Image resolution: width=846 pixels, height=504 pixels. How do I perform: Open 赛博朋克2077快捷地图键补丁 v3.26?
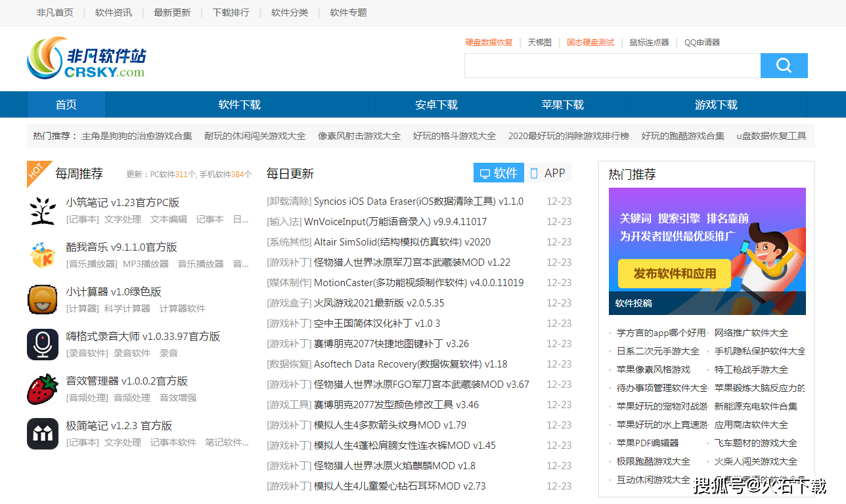(x=391, y=344)
